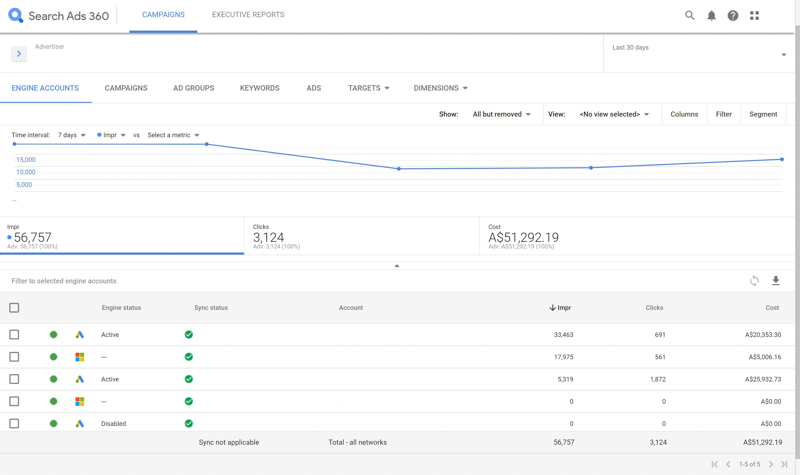Open the Targets dropdown tab

click(x=368, y=88)
